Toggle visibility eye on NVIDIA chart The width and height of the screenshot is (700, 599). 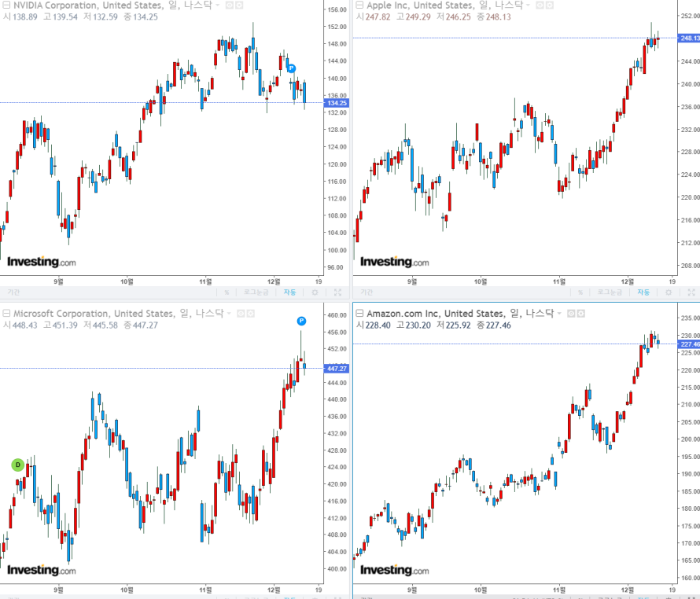point(229,6)
